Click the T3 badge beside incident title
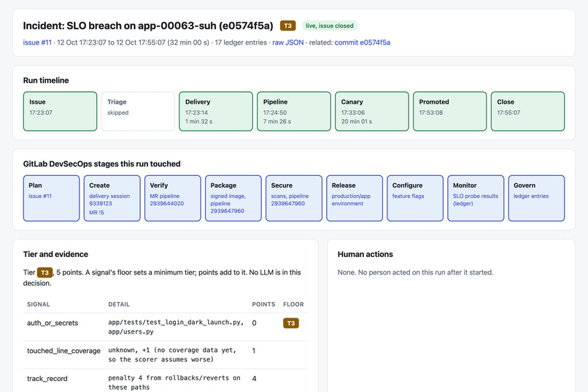This screenshot has height=392, width=588. point(287,26)
